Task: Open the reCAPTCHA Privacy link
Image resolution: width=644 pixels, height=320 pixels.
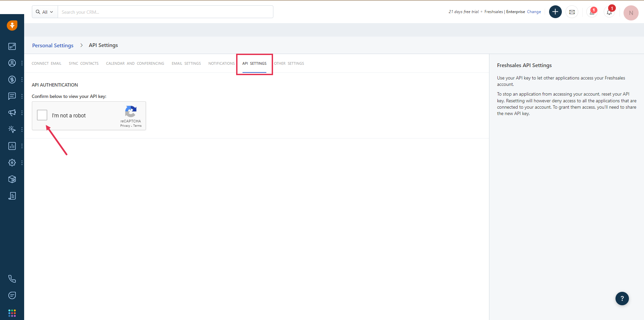Action: (125, 126)
